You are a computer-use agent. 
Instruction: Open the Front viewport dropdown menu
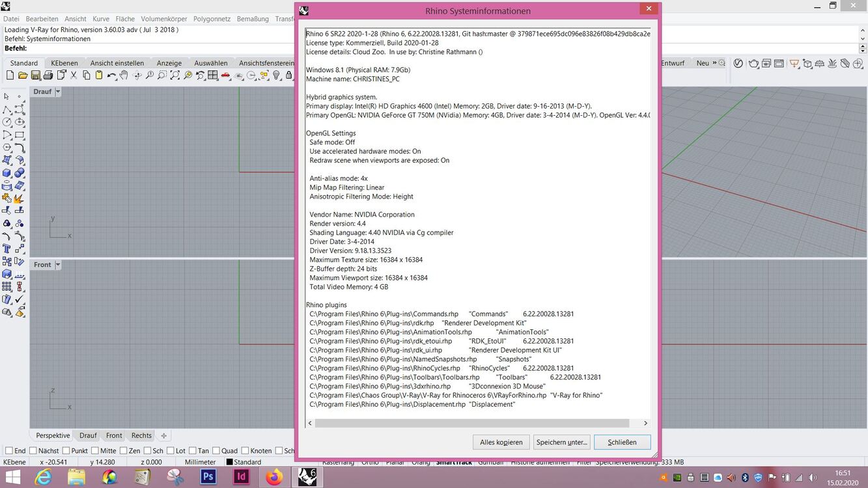coord(58,265)
